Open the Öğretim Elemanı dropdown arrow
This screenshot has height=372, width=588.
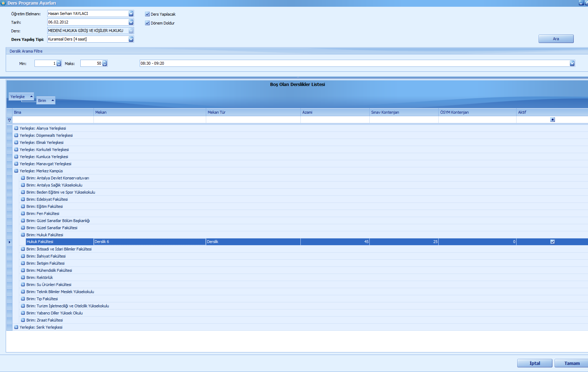131,14
